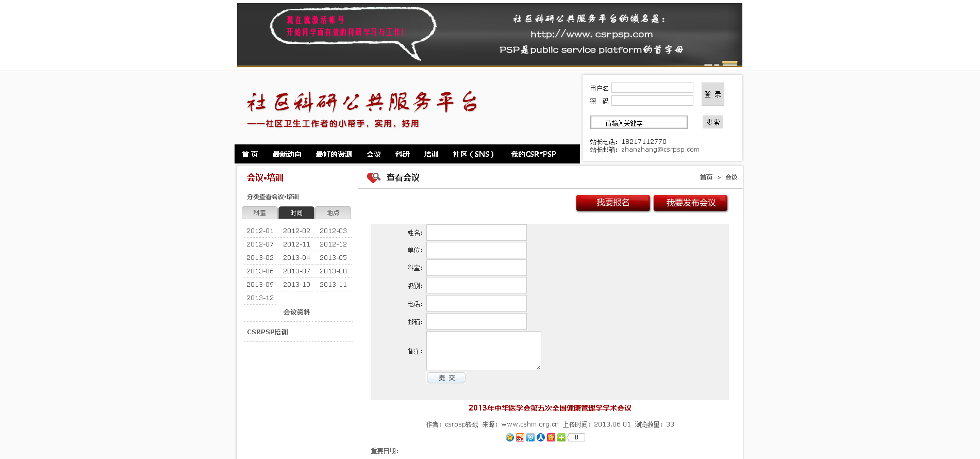This screenshot has height=459, width=980.
Task: Focus the 姓名 name input field
Action: [476, 233]
